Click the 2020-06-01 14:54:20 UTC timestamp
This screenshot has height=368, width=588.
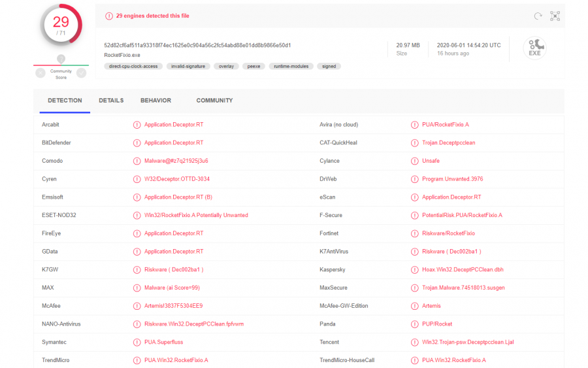[468, 45]
